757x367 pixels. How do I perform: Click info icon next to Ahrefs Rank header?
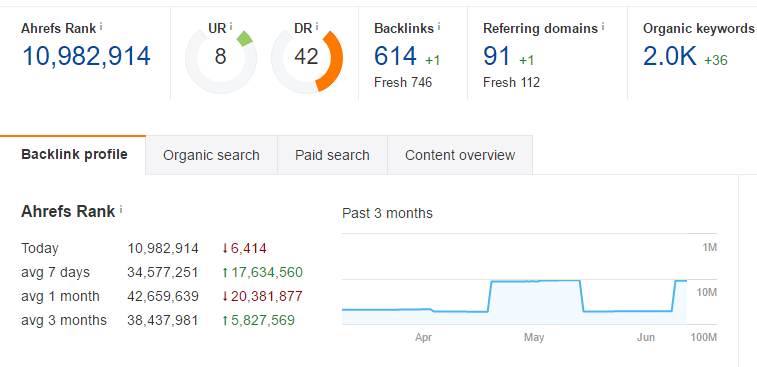click(101, 27)
